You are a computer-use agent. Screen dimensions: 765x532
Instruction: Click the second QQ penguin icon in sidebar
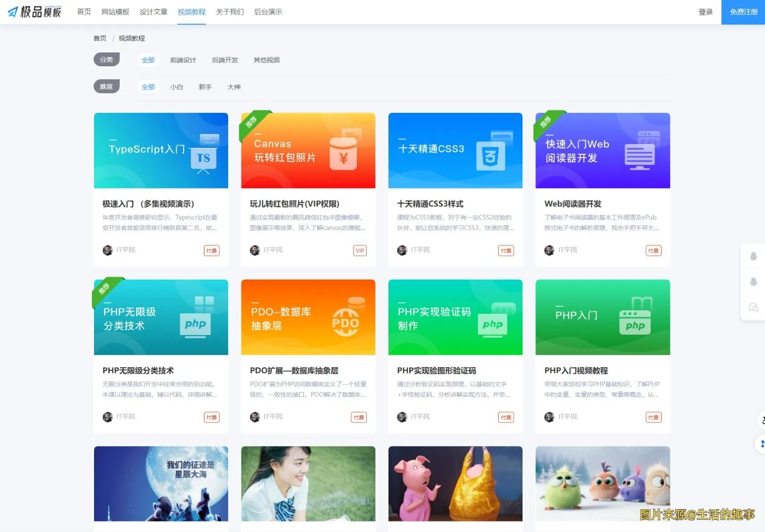tap(754, 282)
